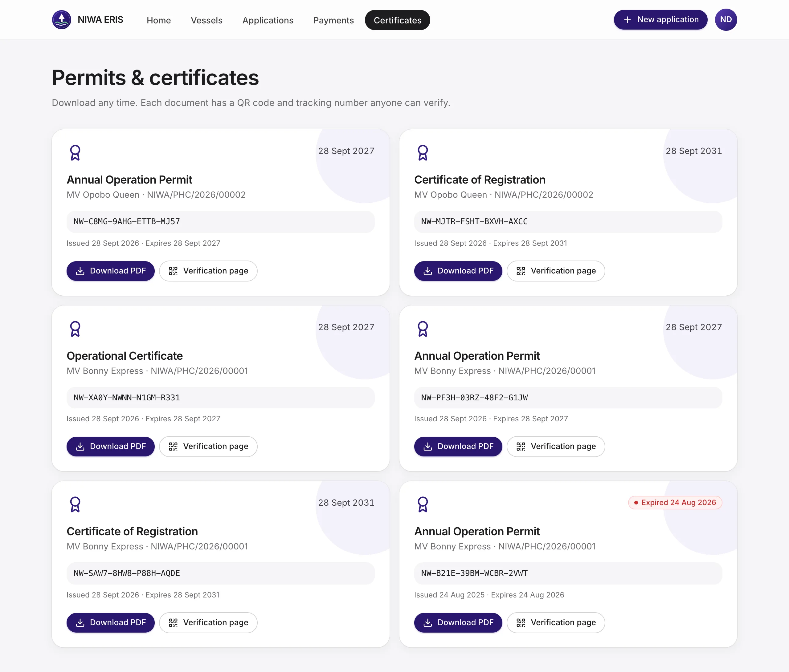
Task: Download PDF for NW-SAW7-8HW8-P88H-AQDE certificate
Action: [x=110, y=622]
